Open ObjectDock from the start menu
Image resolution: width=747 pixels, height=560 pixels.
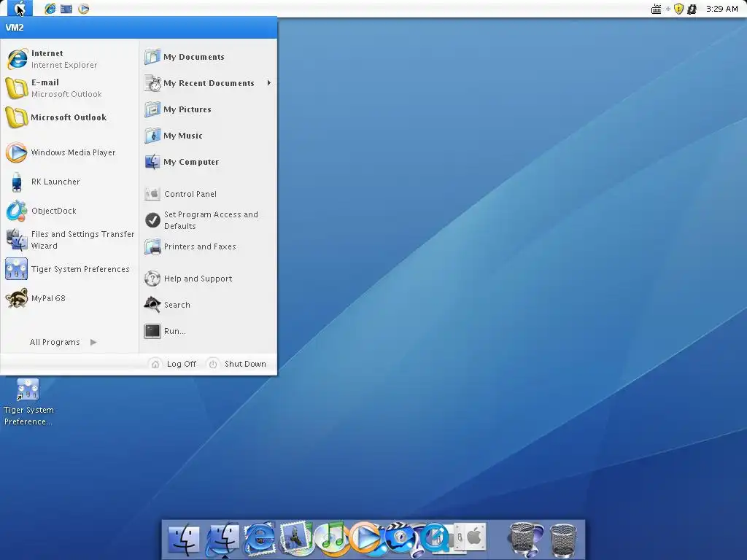coord(69,211)
